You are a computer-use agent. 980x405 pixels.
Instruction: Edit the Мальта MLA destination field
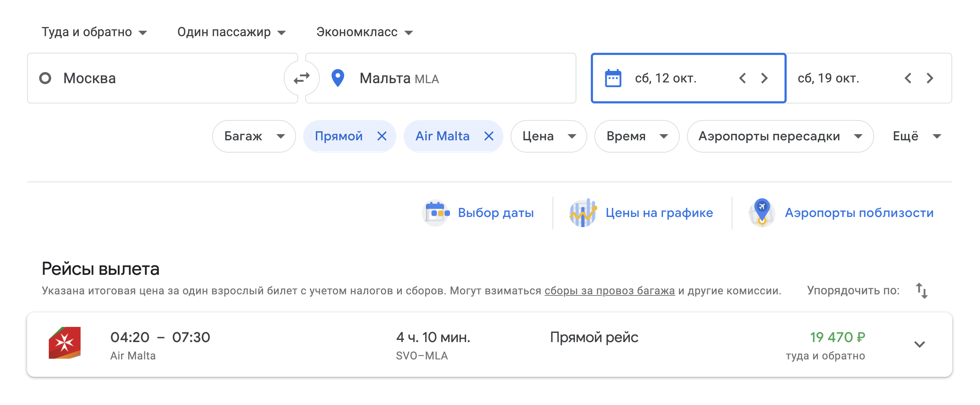coord(440,78)
